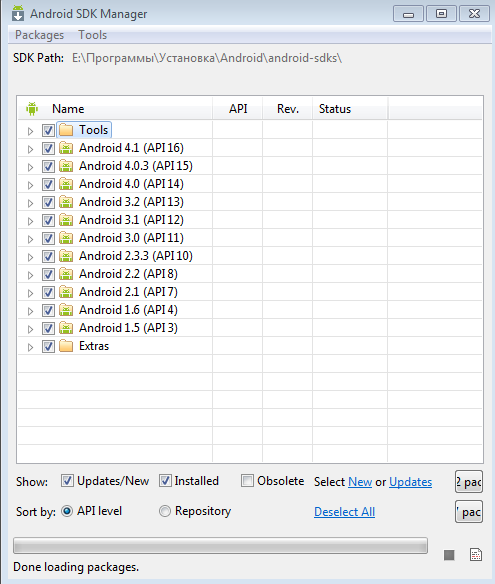Screen dimensions: 495x584
Task: Click the Done loading packages status text
Action: tap(76, 567)
